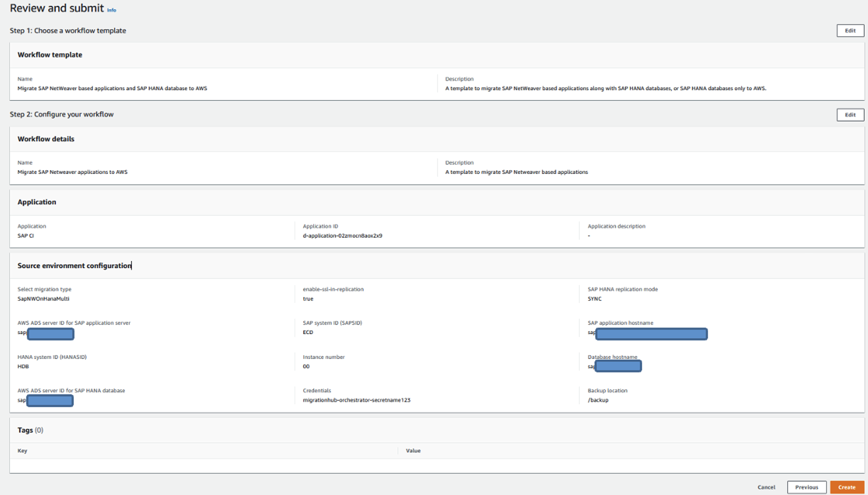Click the Credentials value migrationhub-orchestrator-secretname123
The image size is (868, 495).
(x=356, y=400)
